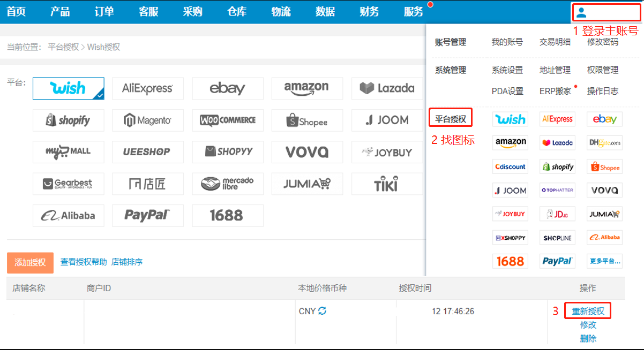The height and width of the screenshot is (350, 644).
Task: Open the Cdiscount icon in dropdown menu
Action: tap(510, 166)
